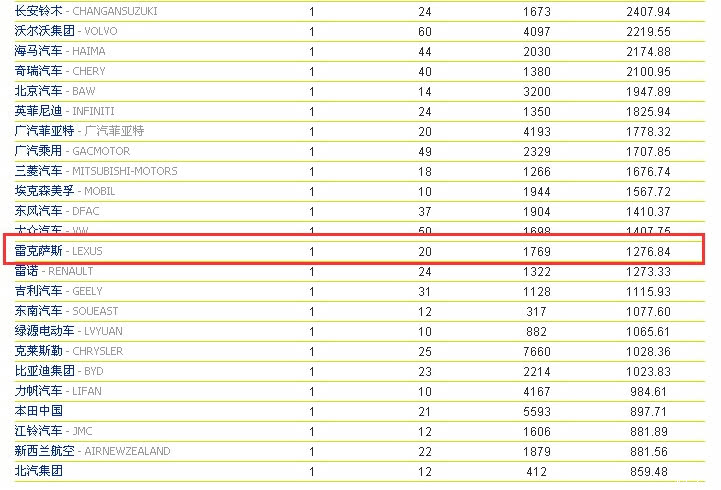
Task: Select value 1276.84 in the LEXUS row
Action: pos(648,251)
